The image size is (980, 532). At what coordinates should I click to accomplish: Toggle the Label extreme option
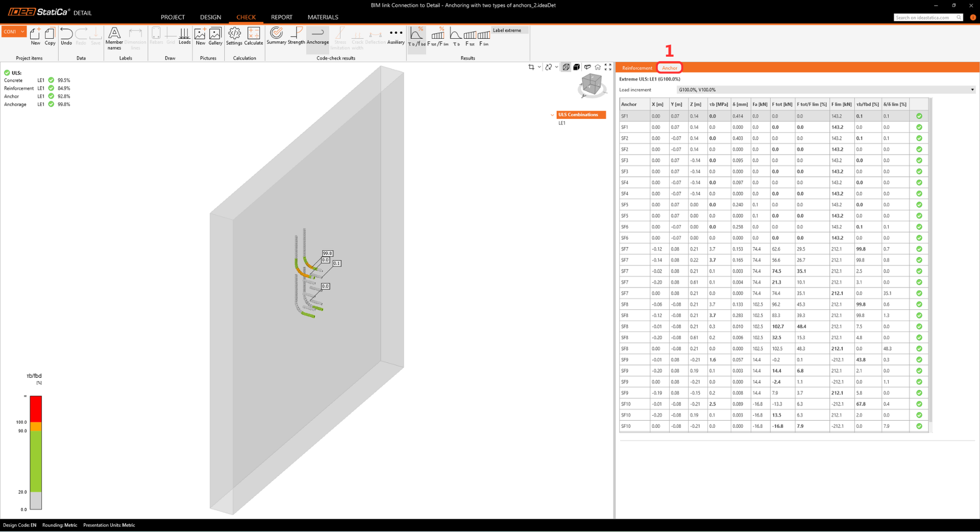(x=507, y=31)
